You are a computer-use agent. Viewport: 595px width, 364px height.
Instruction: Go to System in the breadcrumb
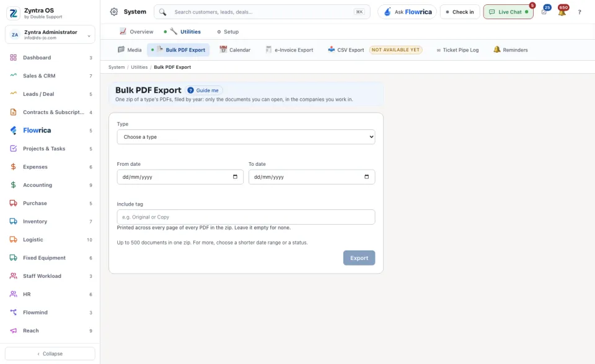pos(117,67)
